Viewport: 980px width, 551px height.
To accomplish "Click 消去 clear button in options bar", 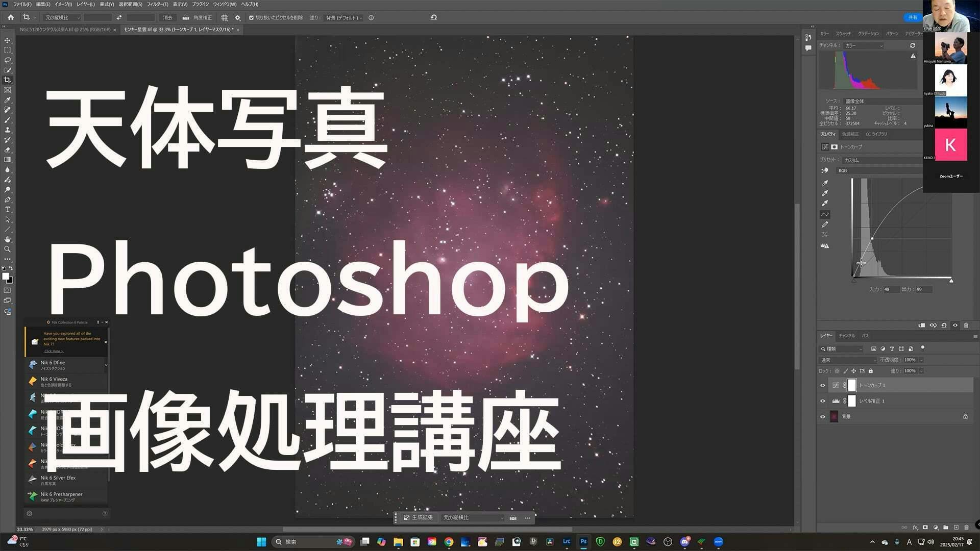I will point(167,17).
